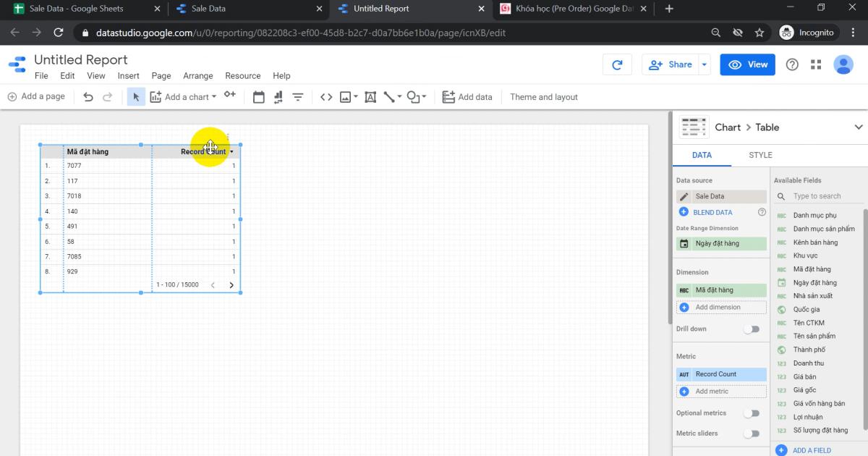868x456 pixels.
Task: Insert an image into the report
Action: pos(346,96)
